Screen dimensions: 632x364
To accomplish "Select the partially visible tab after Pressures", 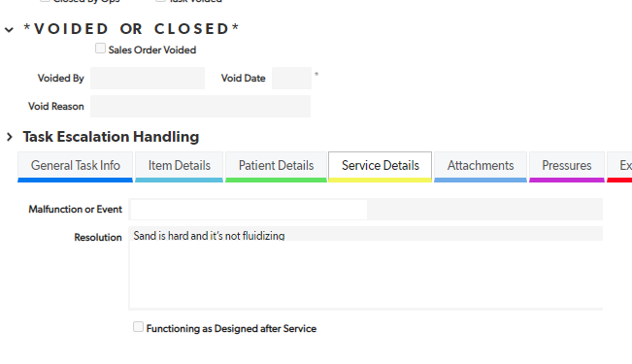I will [619, 167].
